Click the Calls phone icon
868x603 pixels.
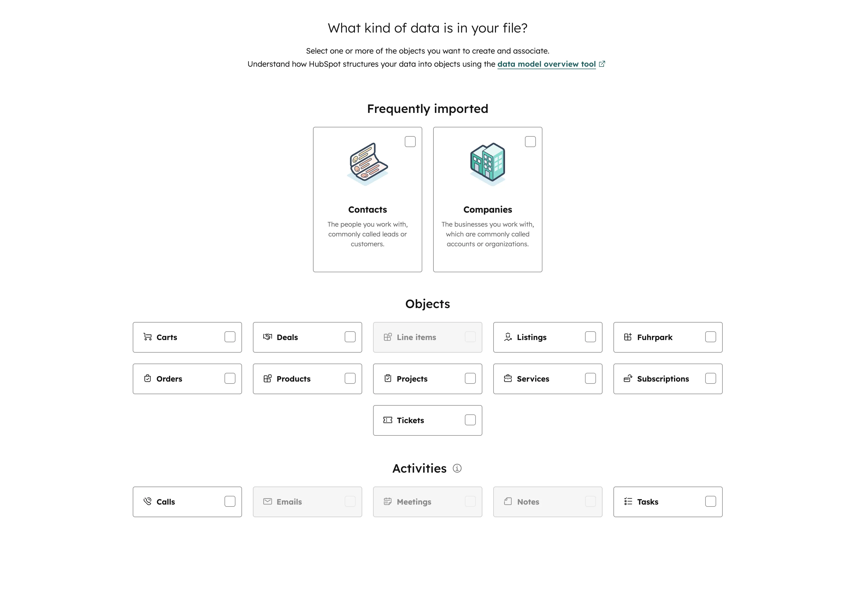(x=147, y=501)
